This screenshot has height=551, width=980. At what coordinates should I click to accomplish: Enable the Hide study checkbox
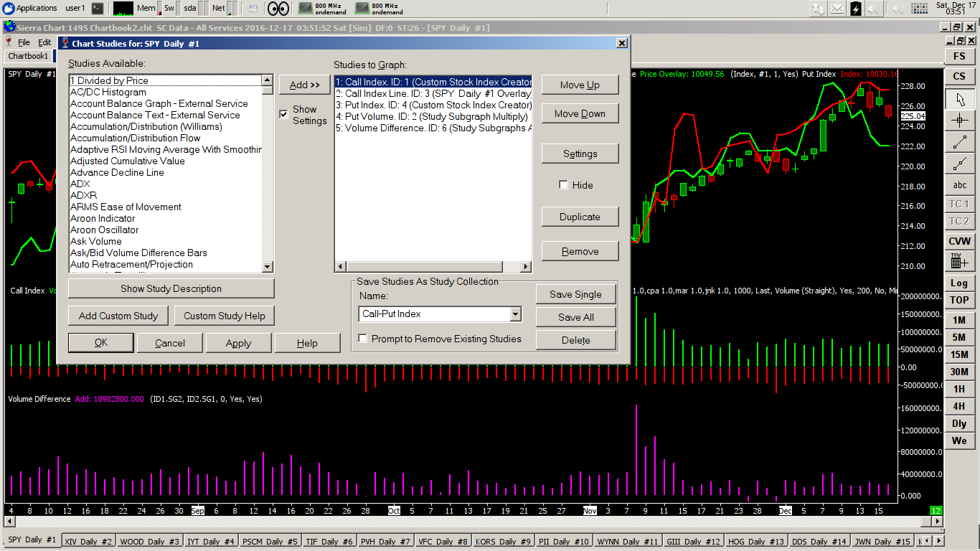pyautogui.click(x=564, y=185)
